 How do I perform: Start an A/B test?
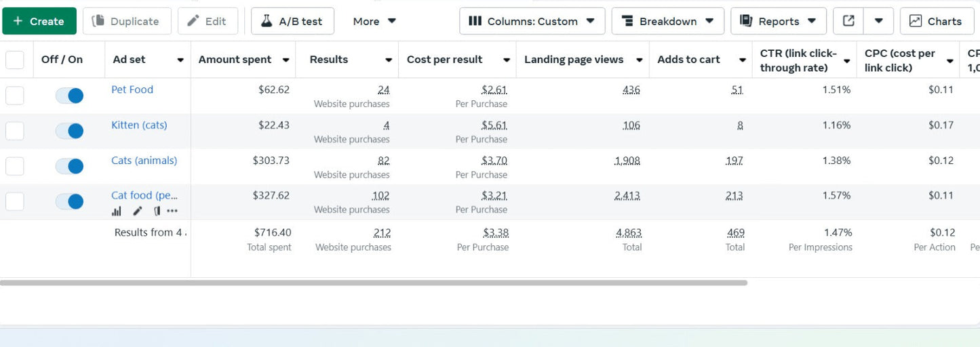293,21
